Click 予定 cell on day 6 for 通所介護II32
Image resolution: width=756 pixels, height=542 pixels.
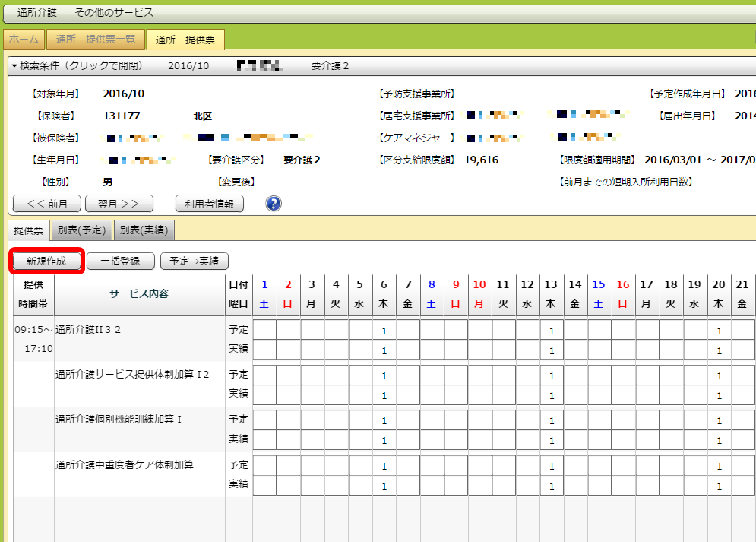[384, 331]
